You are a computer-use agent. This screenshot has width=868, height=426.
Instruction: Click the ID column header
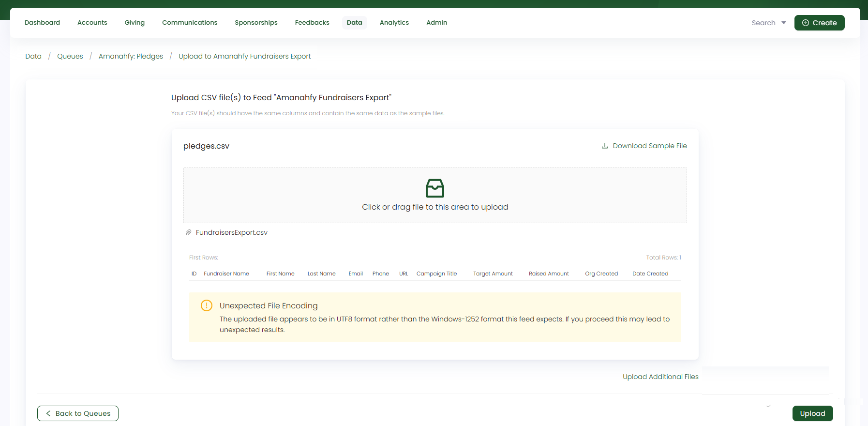[x=194, y=274]
